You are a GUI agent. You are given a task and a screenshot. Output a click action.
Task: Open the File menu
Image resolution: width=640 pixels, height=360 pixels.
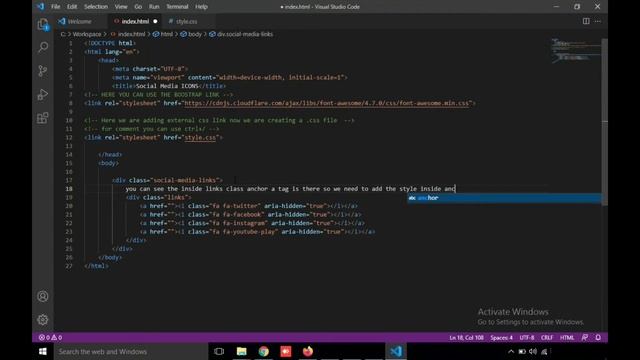56,7
